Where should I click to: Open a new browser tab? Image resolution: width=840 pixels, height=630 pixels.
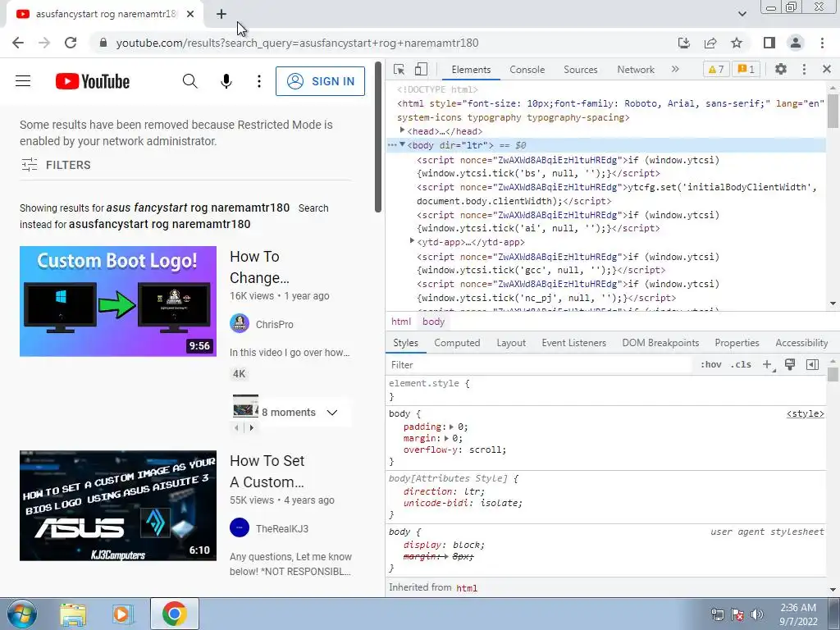tap(221, 15)
